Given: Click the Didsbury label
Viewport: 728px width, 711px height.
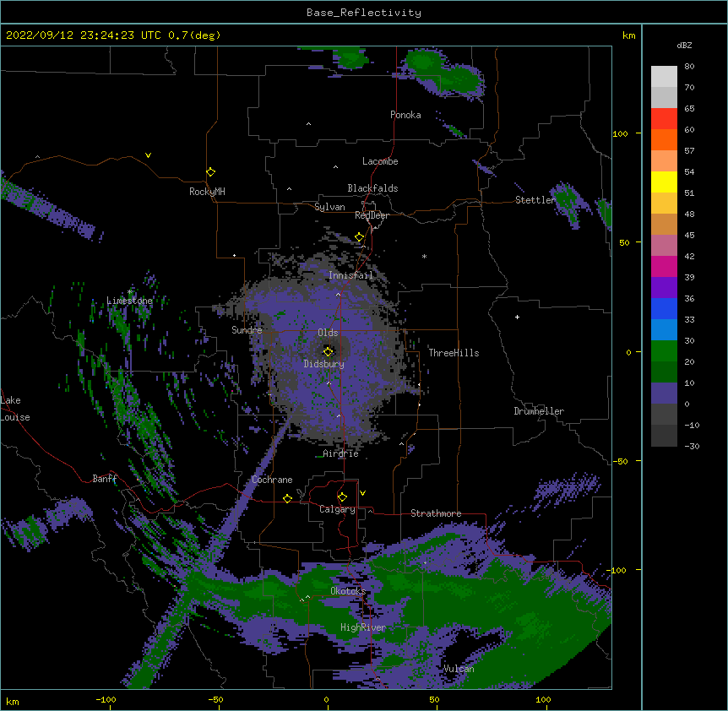Looking at the screenshot, I should [323, 364].
